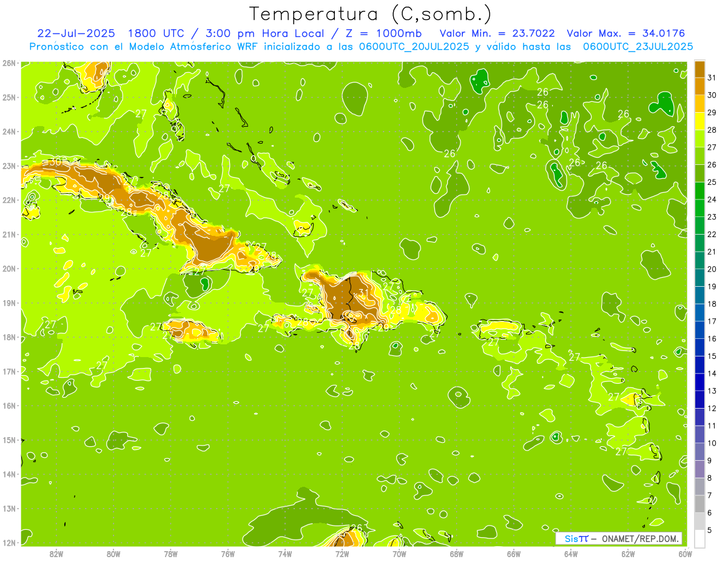Viewport: 728px width, 562px height.
Task: Pick the teal legend swatch between 19 and 20
Action: tap(700, 278)
